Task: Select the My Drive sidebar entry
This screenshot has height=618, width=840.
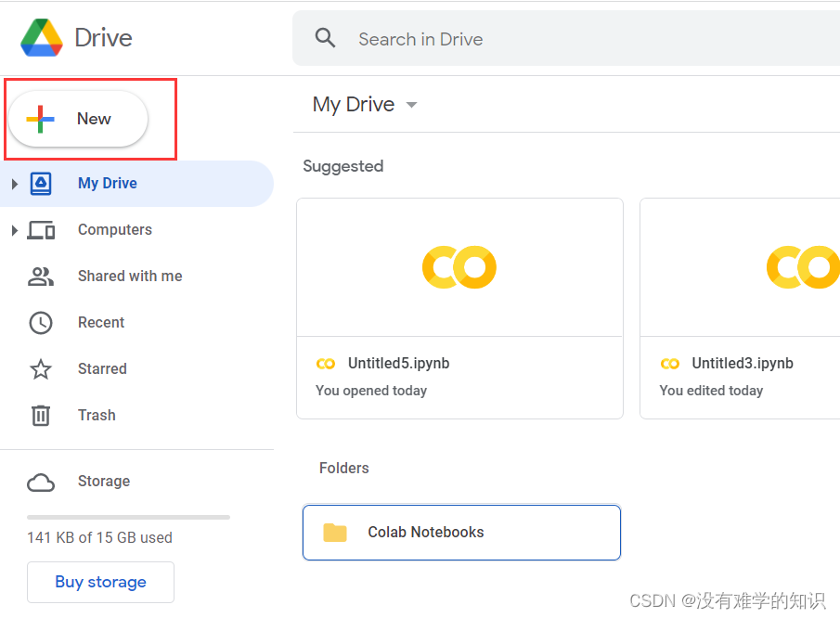Action: (x=107, y=183)
